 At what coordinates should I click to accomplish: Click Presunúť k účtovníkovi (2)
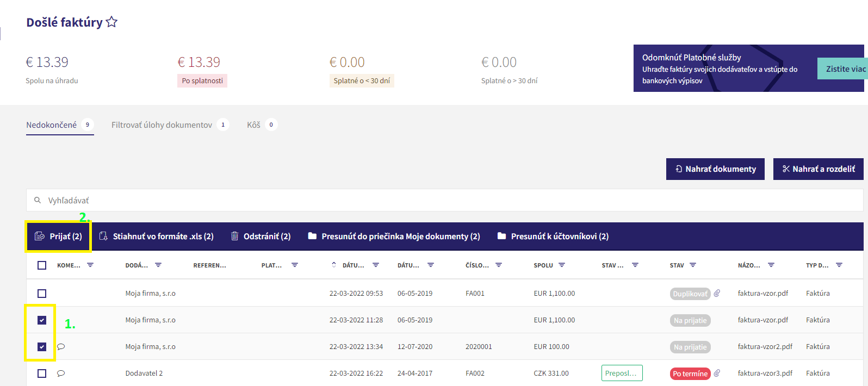click(553, 236)
